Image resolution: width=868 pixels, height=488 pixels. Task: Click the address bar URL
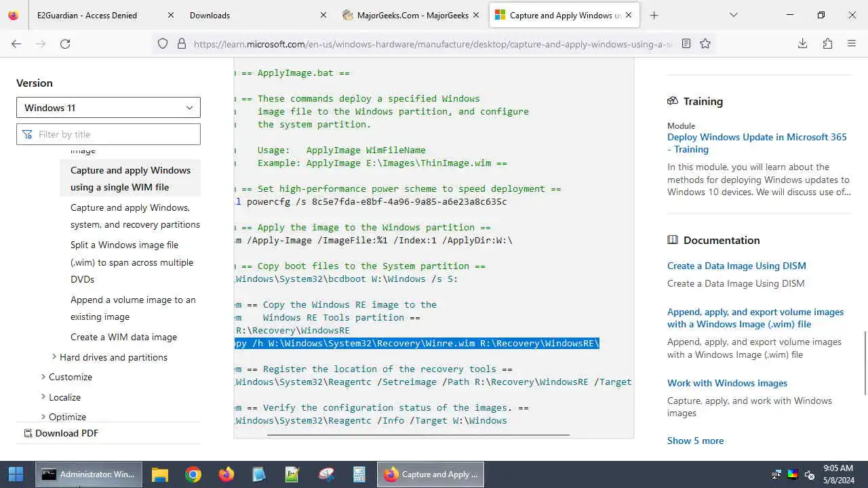(433, 43)
